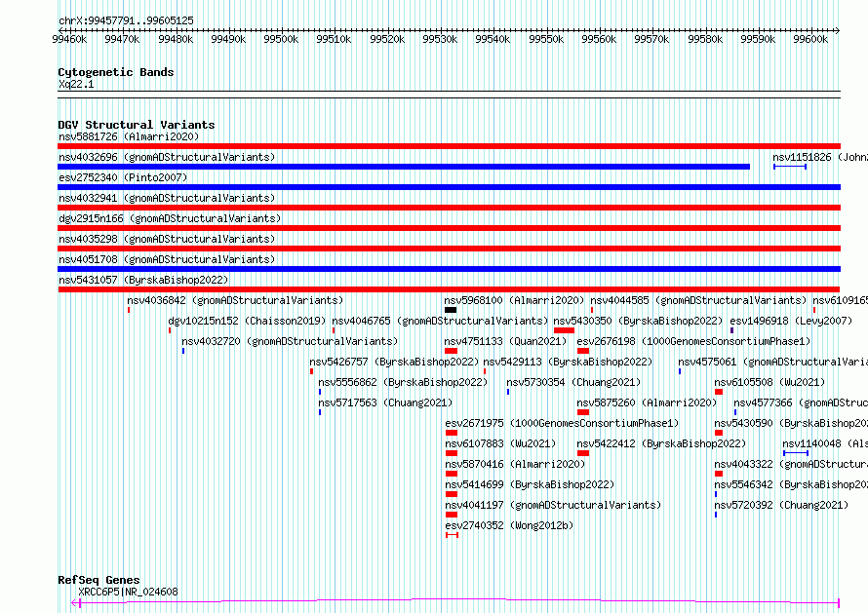The image size is (868, 613).
Task: Open the nsv4044585 gnomAD variant label
Action: tap(698, 300)
